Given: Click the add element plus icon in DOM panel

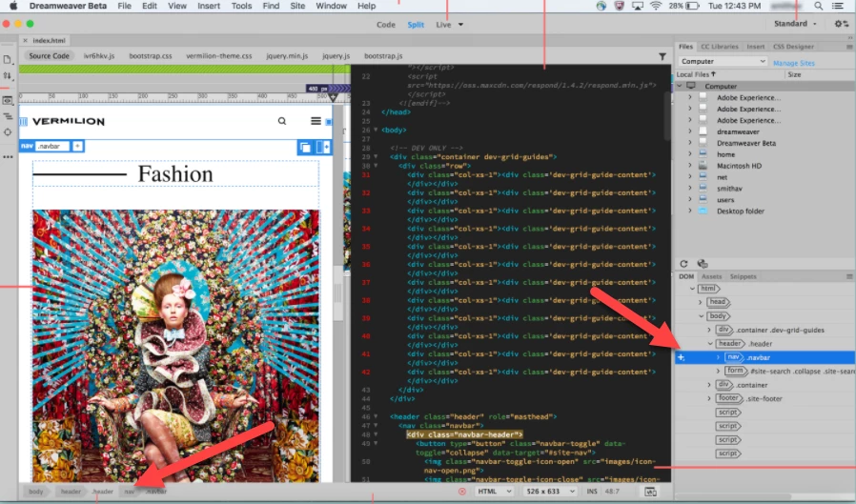Looking at the screenshot, I should 682,357.
